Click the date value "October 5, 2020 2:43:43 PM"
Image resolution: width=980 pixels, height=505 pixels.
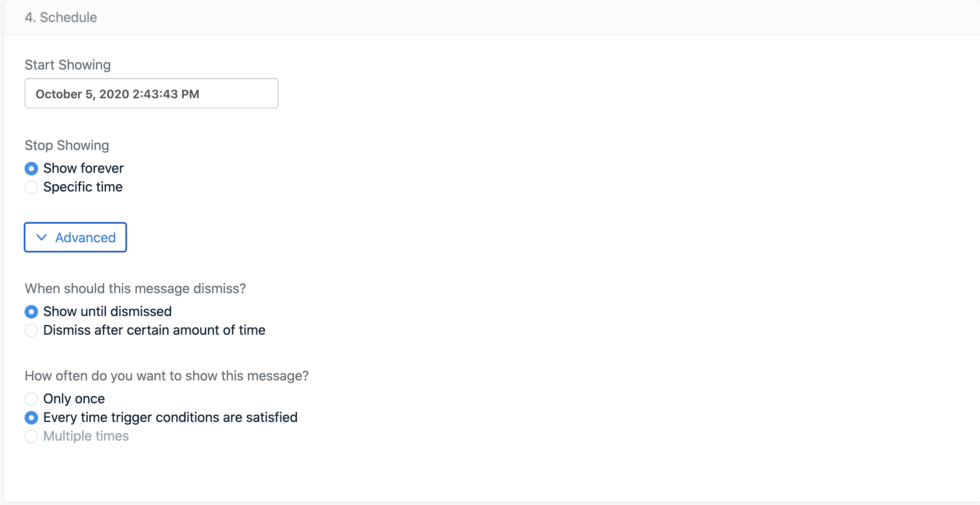point(117,94)
